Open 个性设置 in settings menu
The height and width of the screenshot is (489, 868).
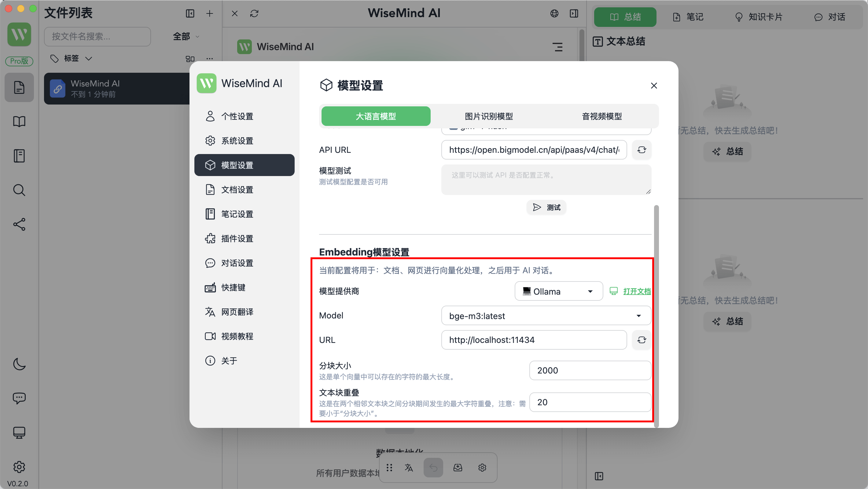point(245,116)
